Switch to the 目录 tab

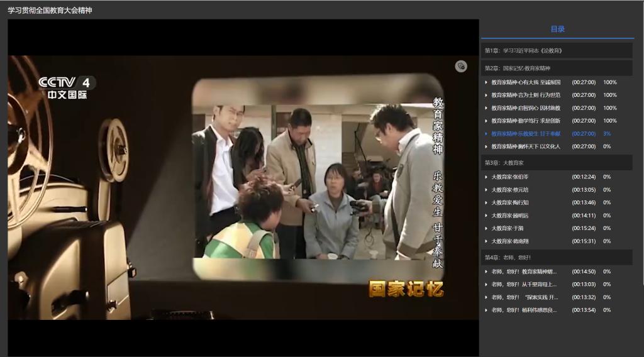[x=557, y=29]
